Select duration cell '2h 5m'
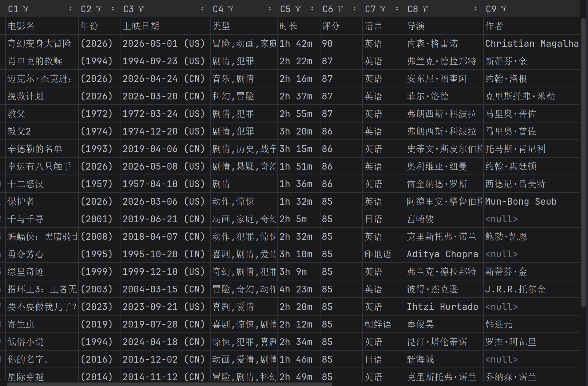 pyautogui.click(x=299, y=219)
